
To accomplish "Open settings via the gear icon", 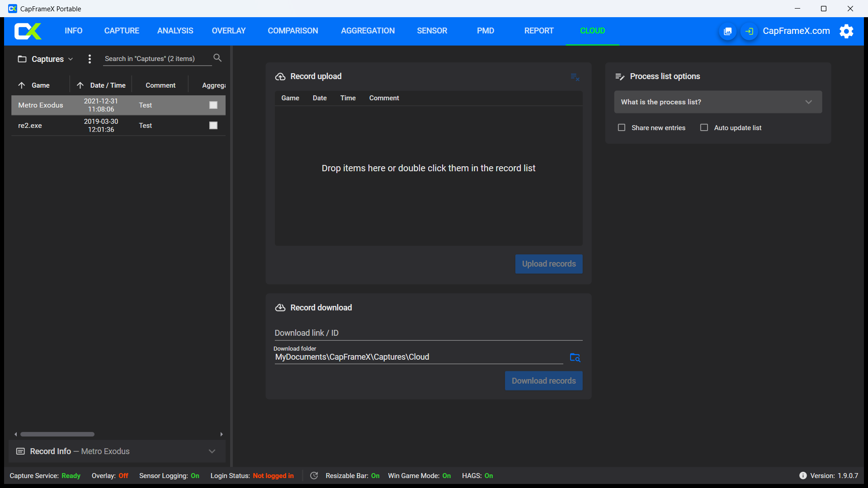I will tap(846, 31).
